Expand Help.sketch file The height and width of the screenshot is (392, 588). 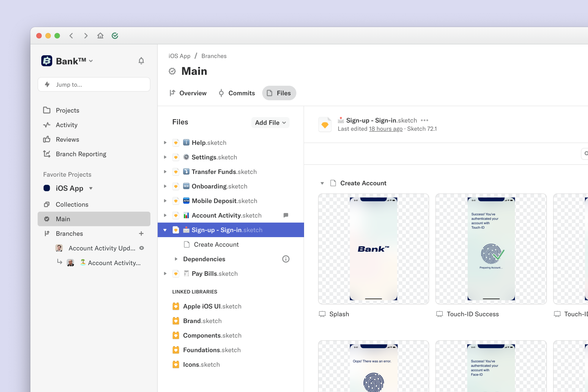tap(165, 143)
